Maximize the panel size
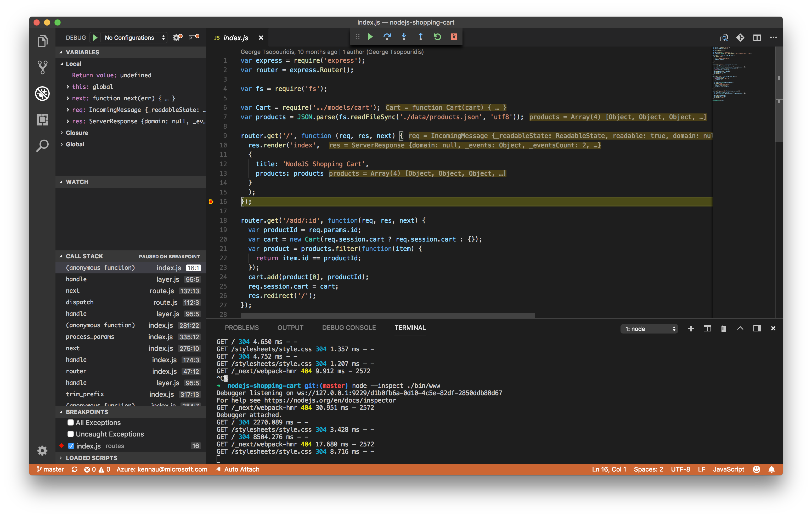 [x=740, y=328]
